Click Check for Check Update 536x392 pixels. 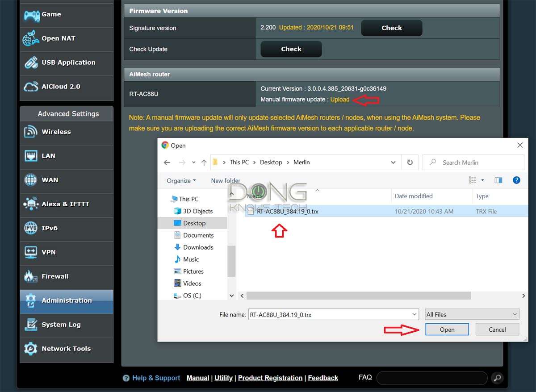pos(291,49)
